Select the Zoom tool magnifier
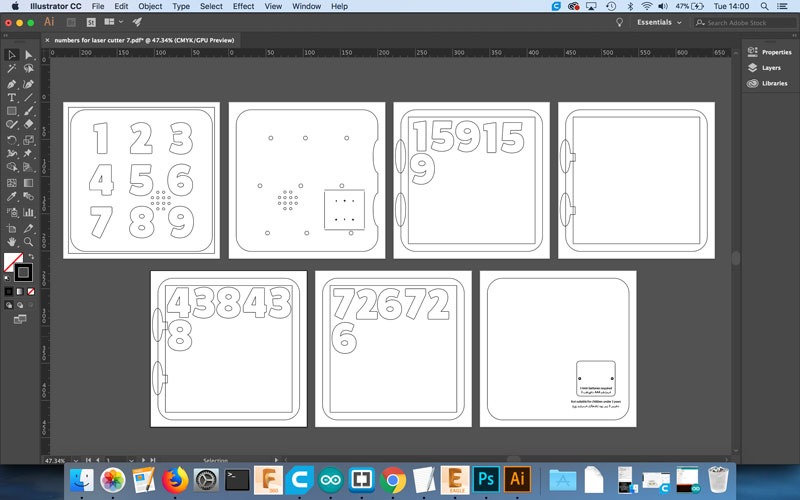Screen dimensions: 800x500 (x=29, y=242)
